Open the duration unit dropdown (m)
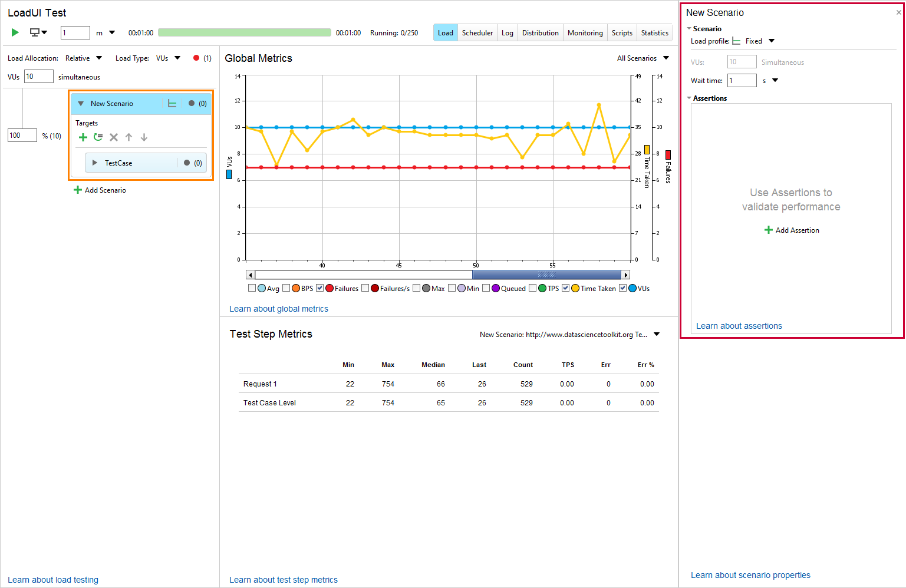 [112, 33]
